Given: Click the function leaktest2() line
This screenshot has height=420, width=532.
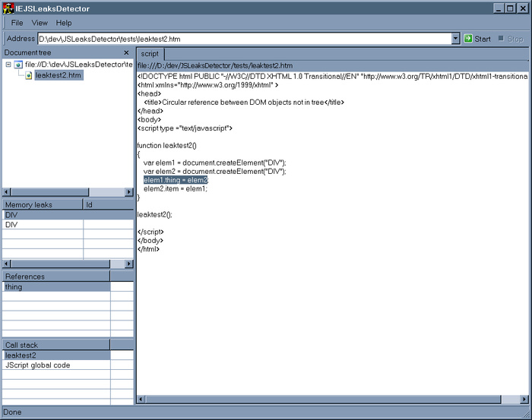Looking at the screenshot, I should point(166,145).
